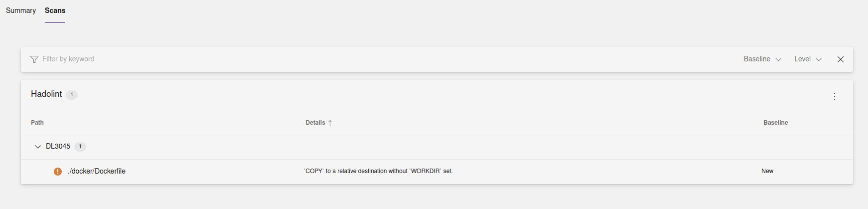868x209 pixels.
Task: Open the Hadolint more options menu
Action: [835, 96]
